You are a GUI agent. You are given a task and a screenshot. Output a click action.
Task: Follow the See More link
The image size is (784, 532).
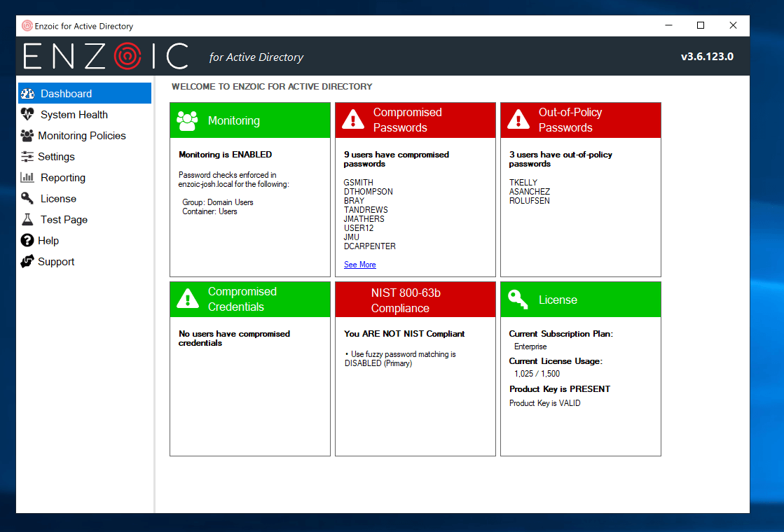(359, 265)
